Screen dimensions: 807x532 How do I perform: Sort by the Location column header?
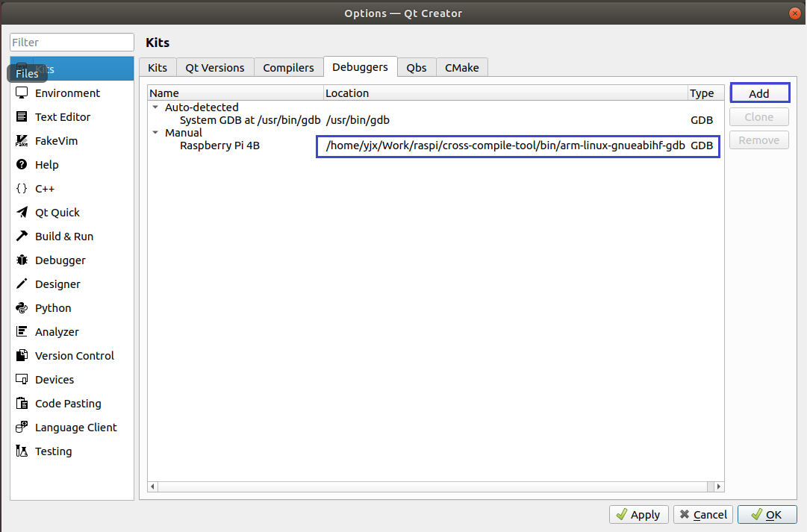point(506,93)
